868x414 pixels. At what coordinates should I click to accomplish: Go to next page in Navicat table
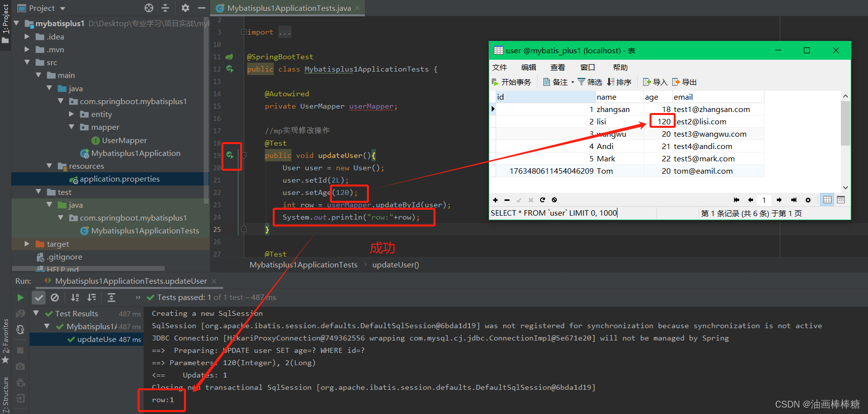pos(779,200)
